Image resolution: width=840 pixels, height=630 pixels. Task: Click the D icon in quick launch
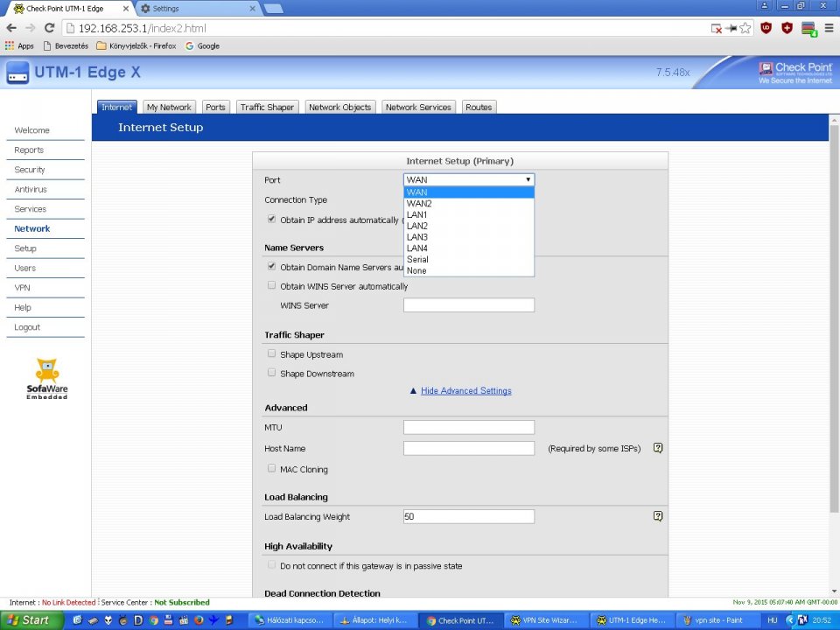[138, 620]
